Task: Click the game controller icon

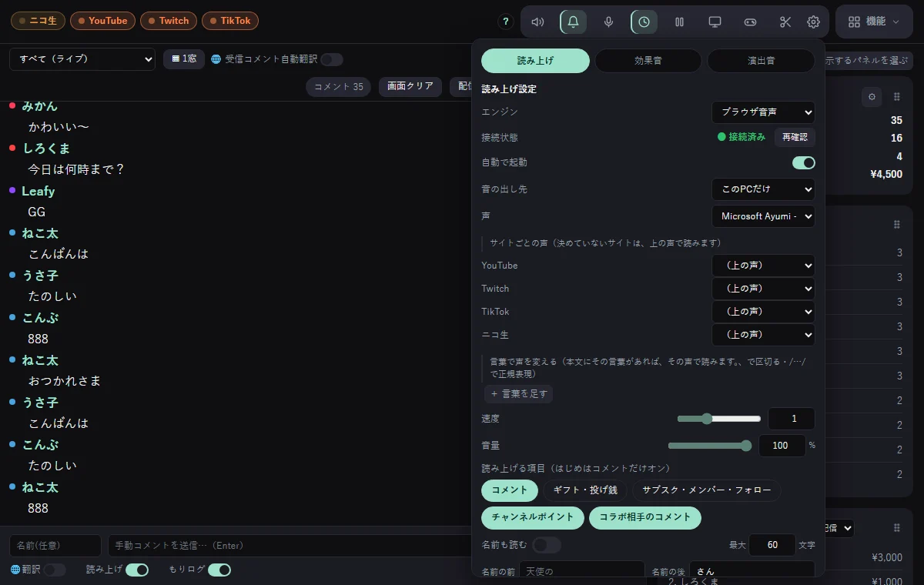Action: tap(750, 22)
